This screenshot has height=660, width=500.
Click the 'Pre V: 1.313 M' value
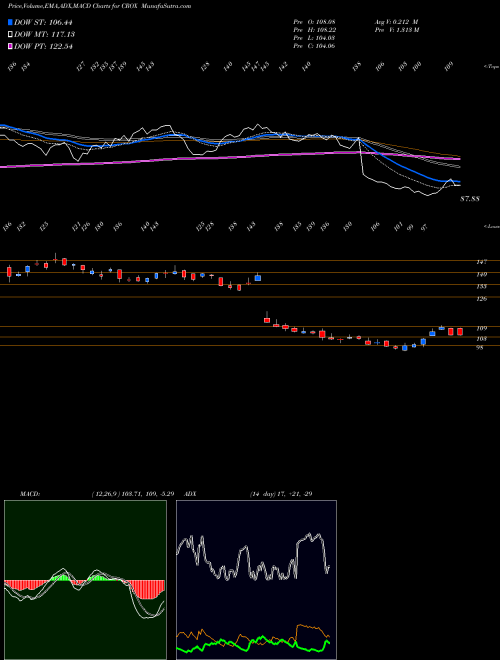[x=396, y=30]
